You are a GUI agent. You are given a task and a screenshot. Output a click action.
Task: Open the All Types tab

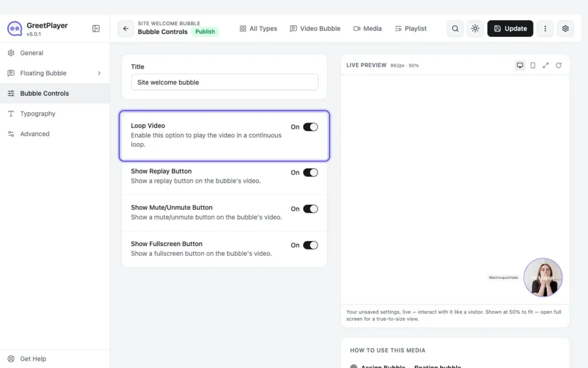(x=258, y=29)
